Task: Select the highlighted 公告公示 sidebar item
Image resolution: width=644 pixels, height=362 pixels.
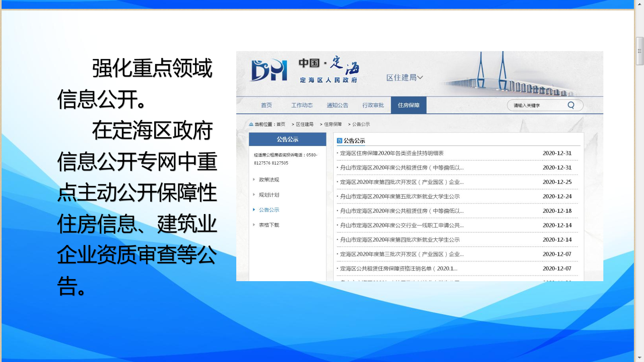Action: [269, 210]
